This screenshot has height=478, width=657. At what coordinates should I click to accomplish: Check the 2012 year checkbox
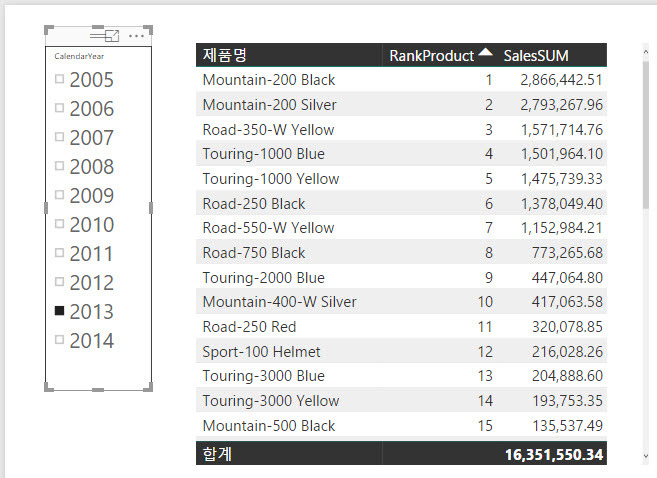(x=59, y=282)
